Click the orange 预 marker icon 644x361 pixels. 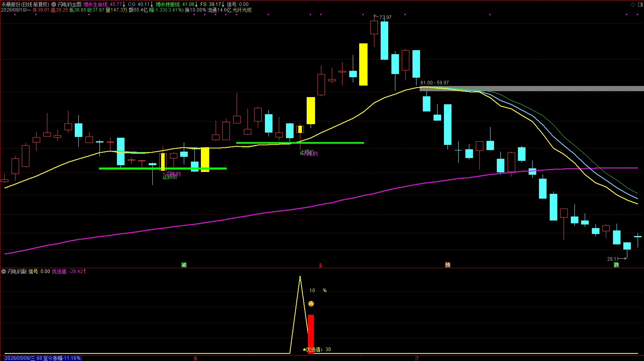(x=448, y=265)
